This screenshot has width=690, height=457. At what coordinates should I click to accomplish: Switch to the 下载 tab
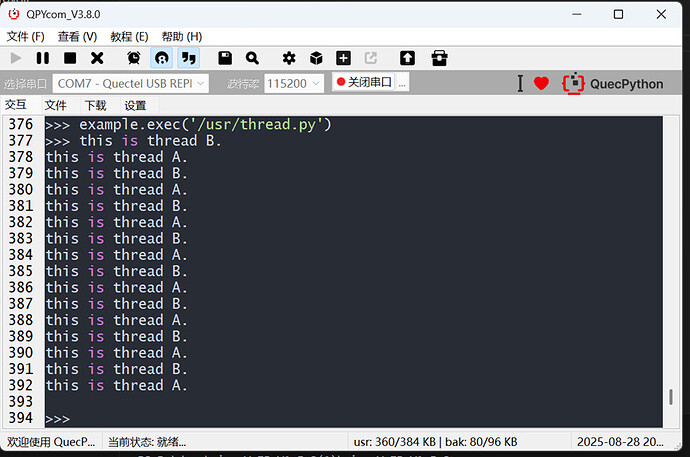(x=95, y=105)
